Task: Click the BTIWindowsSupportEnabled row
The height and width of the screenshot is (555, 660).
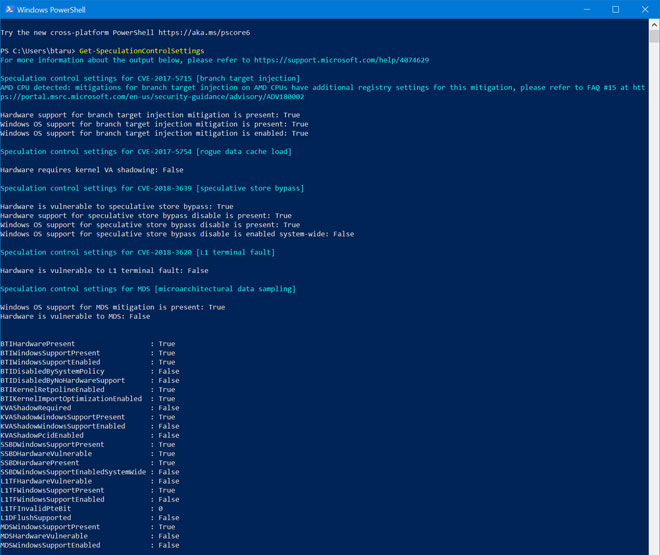Action: coord(88,362)
